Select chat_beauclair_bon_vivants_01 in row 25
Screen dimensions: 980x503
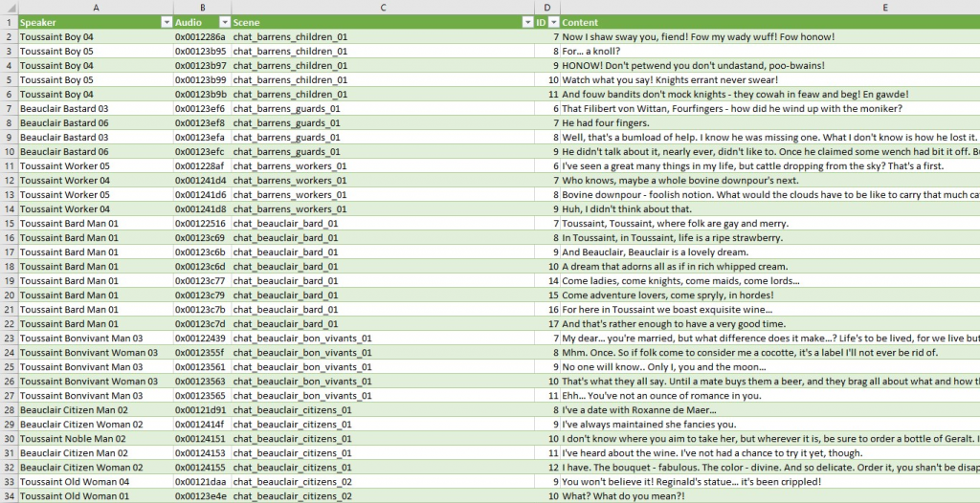383,367
